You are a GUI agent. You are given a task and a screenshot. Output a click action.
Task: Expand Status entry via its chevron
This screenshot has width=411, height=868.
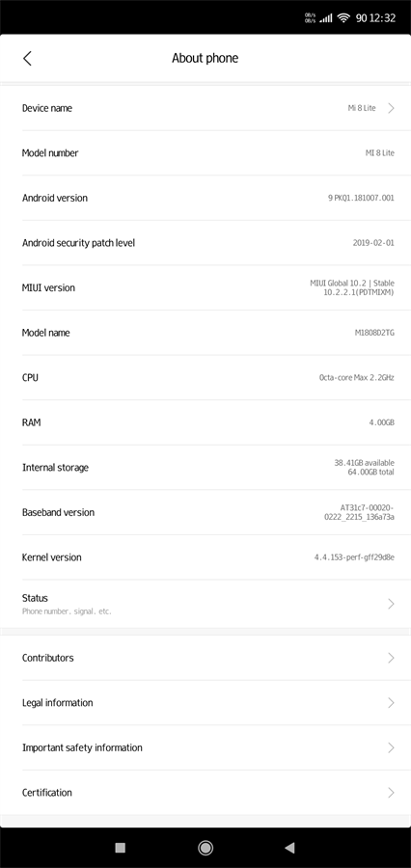coord(391,604)
